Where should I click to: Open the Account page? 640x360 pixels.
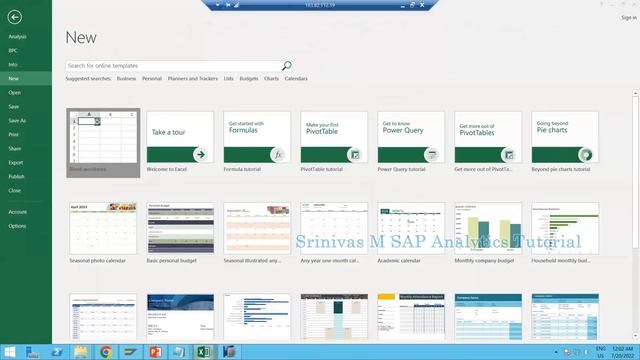tap(17, 212)
